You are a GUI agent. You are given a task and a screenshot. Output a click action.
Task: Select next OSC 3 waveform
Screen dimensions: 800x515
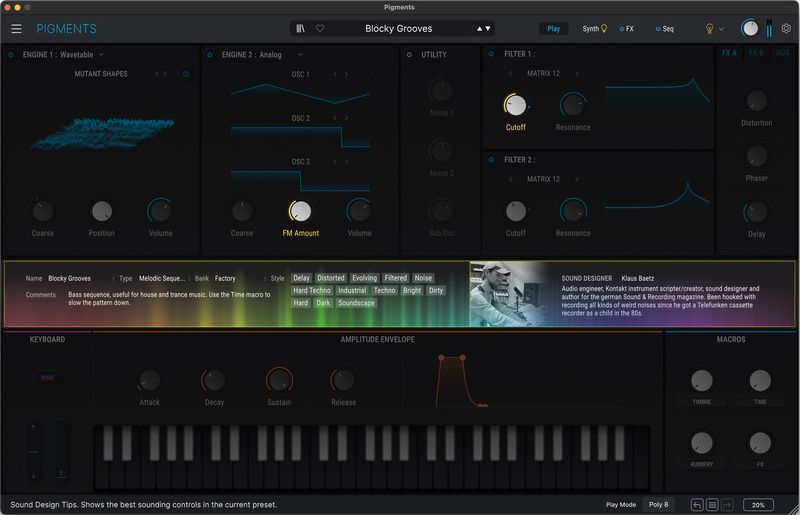click(346, 162)
